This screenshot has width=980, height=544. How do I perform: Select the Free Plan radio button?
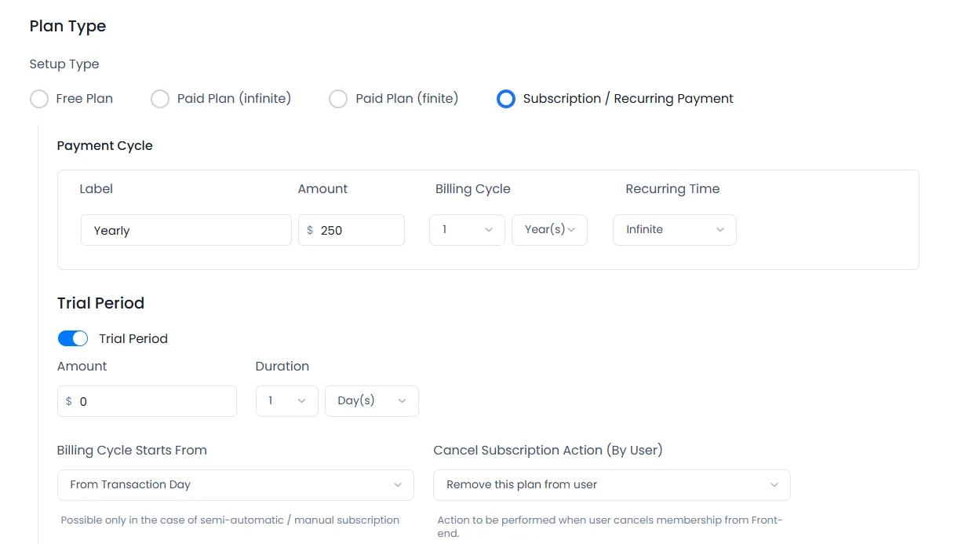click(39, 98)
